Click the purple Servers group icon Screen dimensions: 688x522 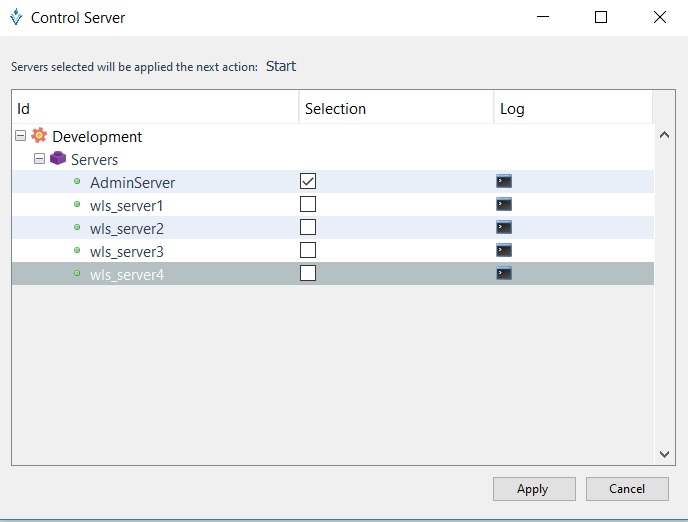[x=58, y=159]
